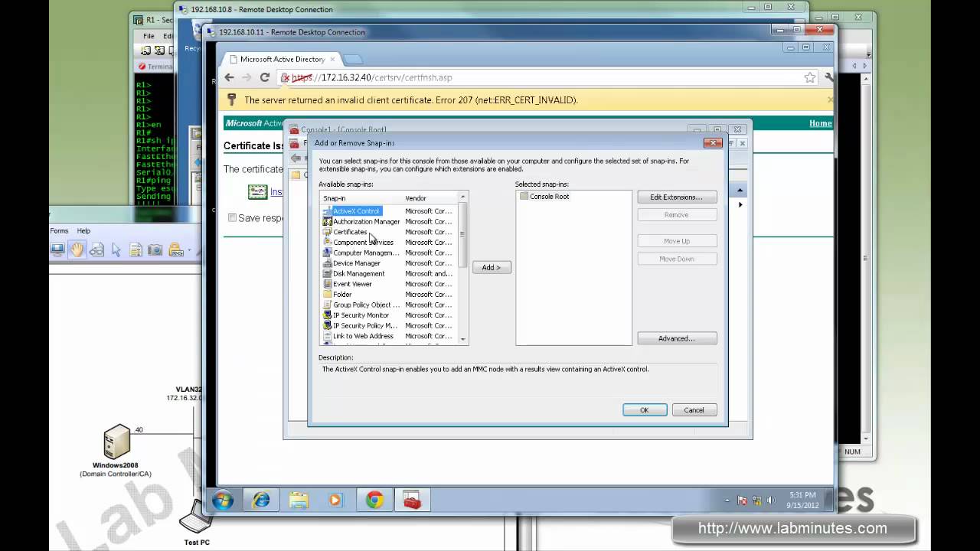Select the Component Services snap-in icon
Image resolution: width=980 pixels, height=551 pixels.
click(x=327, y=242)
